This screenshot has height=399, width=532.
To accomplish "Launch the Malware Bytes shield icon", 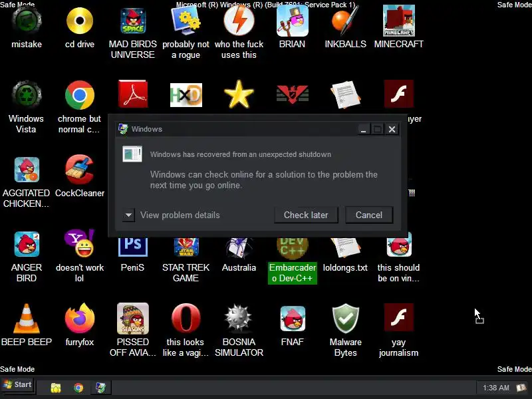I will click(x=345, y=319).
